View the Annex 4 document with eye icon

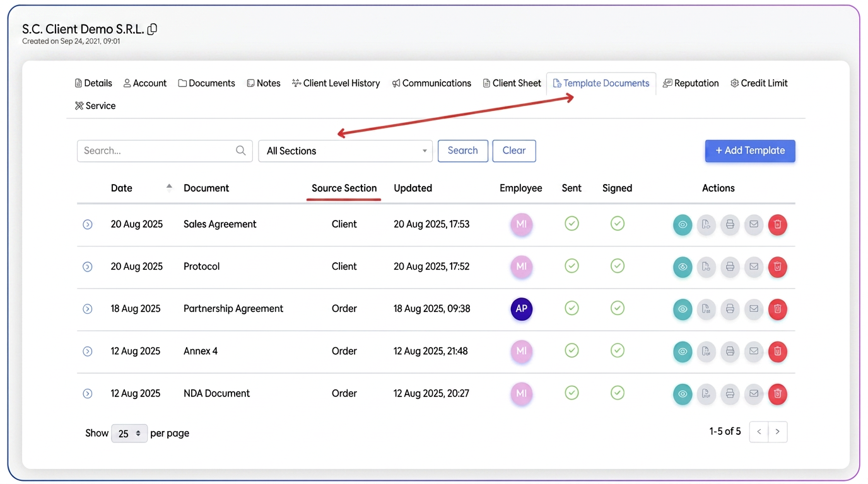pos(683,351)
